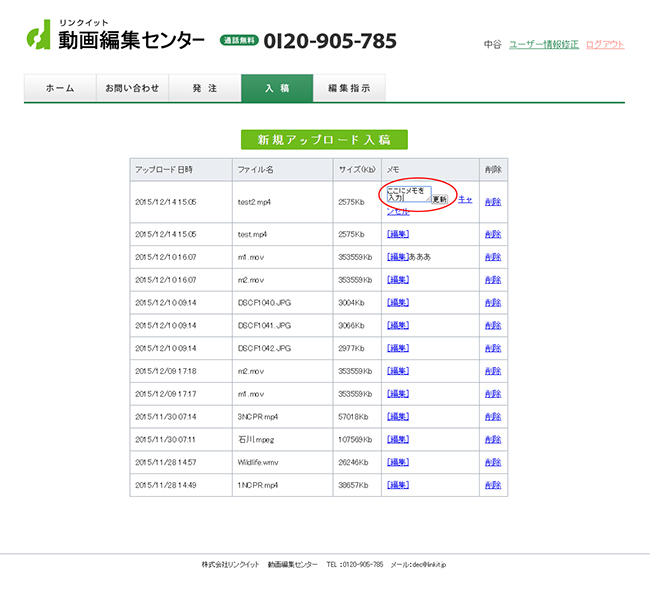Click the footer 株式会社リンクイット text

tap(230, 564)
